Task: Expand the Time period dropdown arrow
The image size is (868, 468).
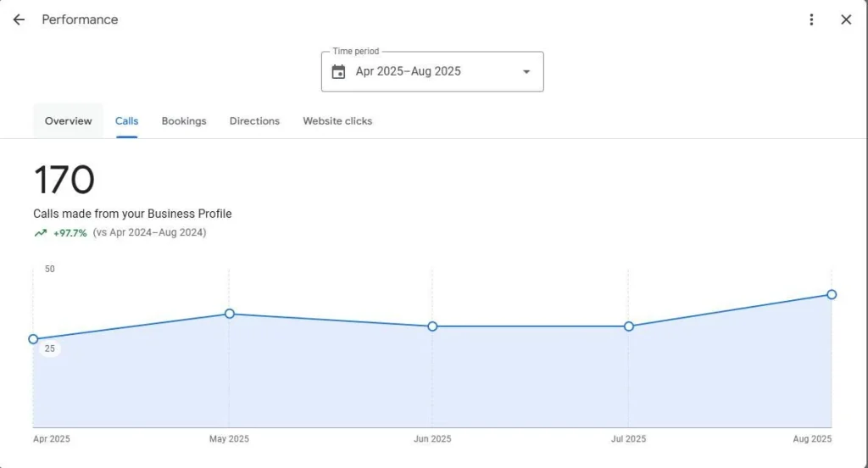Action: tap(526, 72)
